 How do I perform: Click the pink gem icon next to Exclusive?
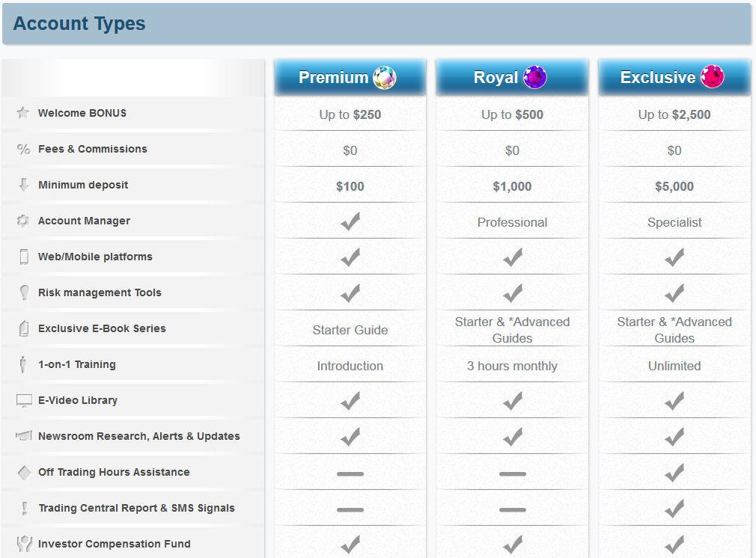pos(712,76)
